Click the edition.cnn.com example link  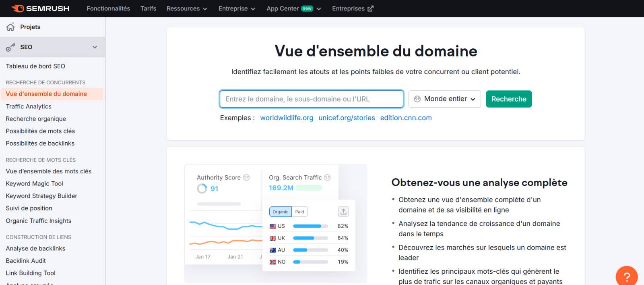tap(406, 118)
